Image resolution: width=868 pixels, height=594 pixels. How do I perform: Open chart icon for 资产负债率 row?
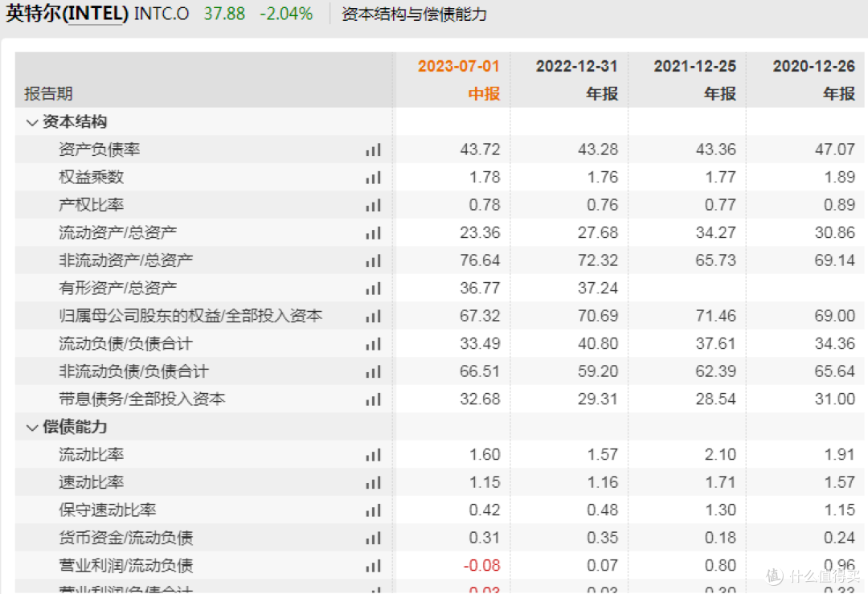pos(373,150)
